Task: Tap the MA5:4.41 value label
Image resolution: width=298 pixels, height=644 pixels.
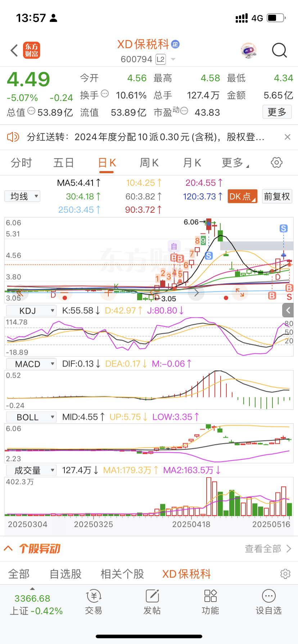Action: tap(79, 183)
